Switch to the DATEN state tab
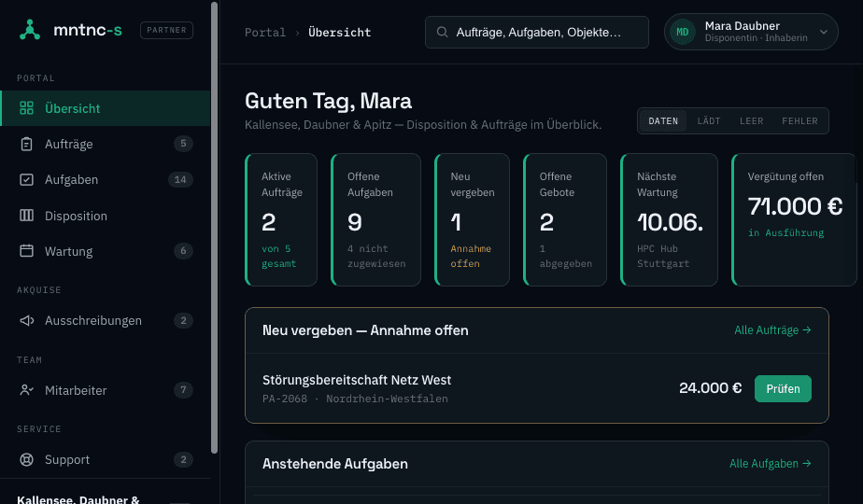Screen dimensions: 863x504 coord(663,121)
